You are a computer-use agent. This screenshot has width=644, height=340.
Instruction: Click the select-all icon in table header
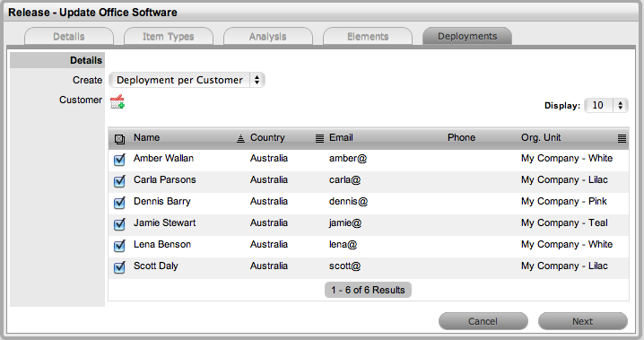click(119, 139)
